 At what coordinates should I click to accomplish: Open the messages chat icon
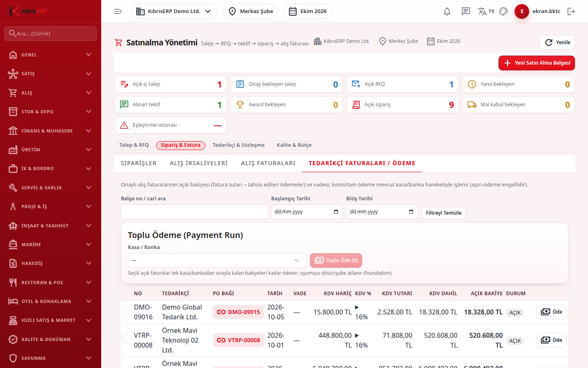pyautogui.click(x=466, y=11)
